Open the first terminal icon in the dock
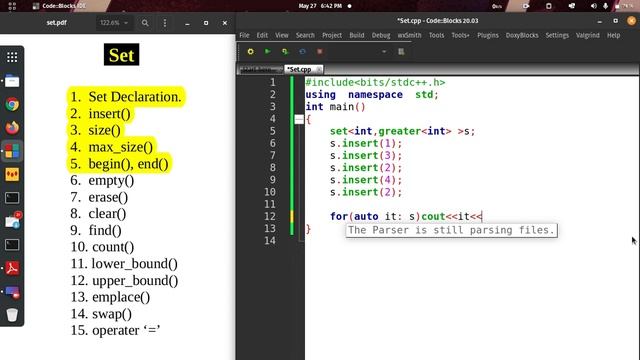 pos(12,198)
